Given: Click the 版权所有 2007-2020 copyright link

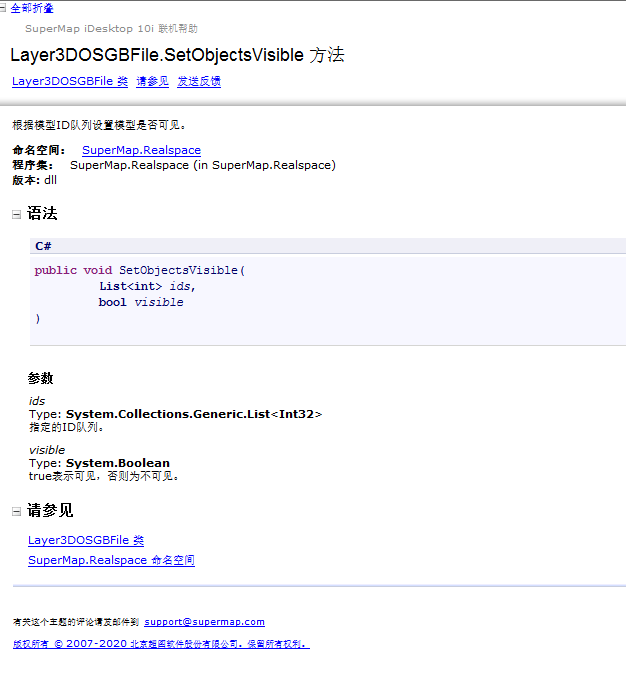Looking at the screenshot, I should point(161,644).
